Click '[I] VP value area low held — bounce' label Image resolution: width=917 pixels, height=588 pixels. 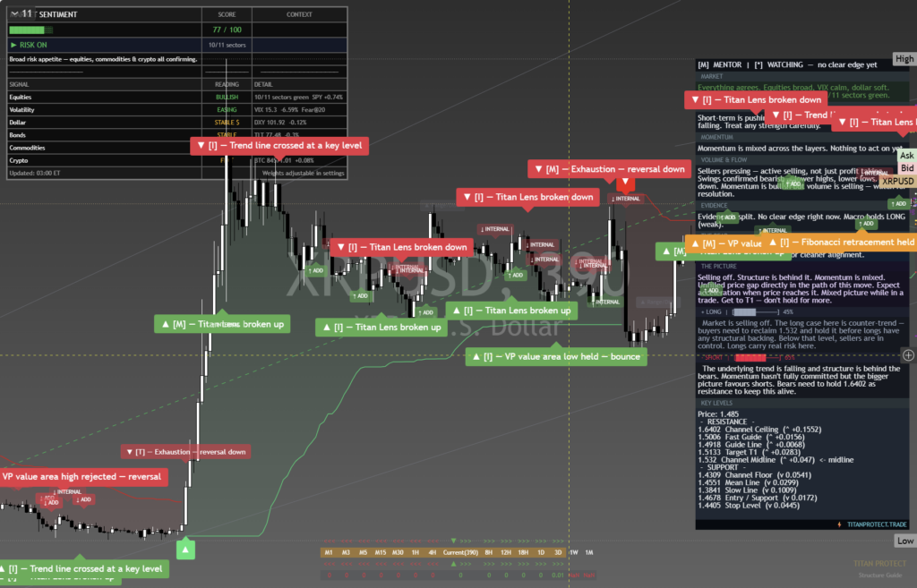coord(556,356)
